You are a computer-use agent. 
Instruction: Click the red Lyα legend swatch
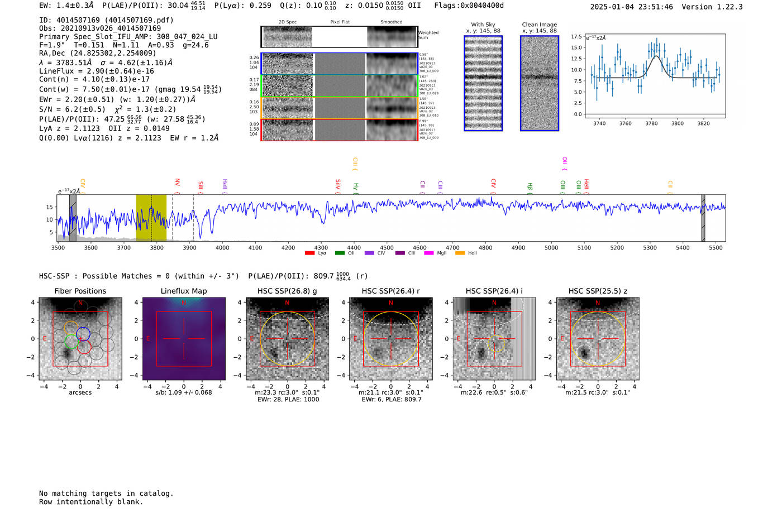(310, 253)
